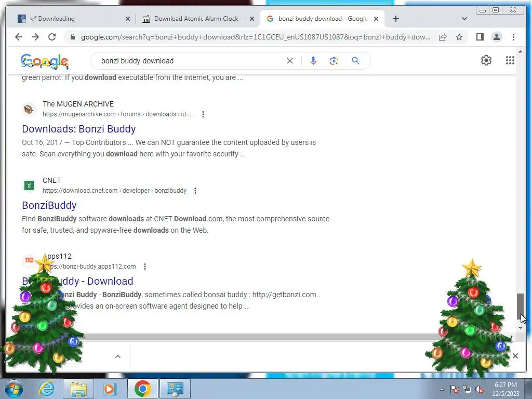The height and width of the screenshot is (399, 532).
Task: Open Action Center flag icon
Action: pos(455,389)
